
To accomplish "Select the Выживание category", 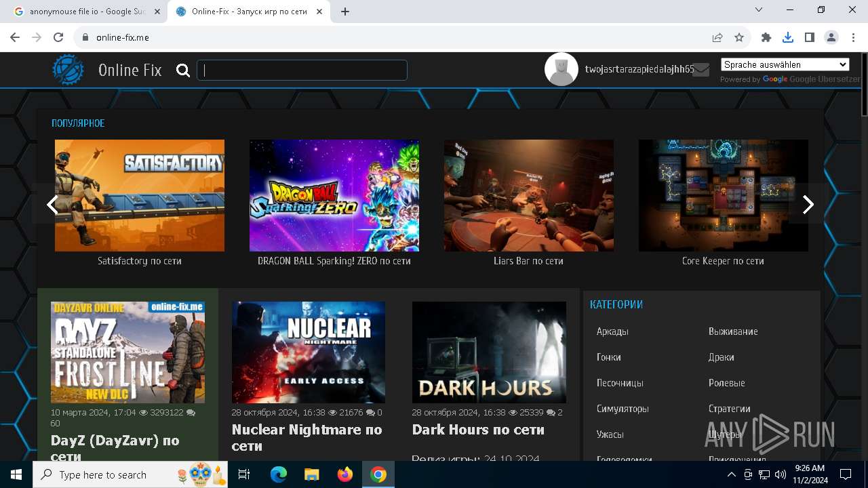I will coord(733,331).
